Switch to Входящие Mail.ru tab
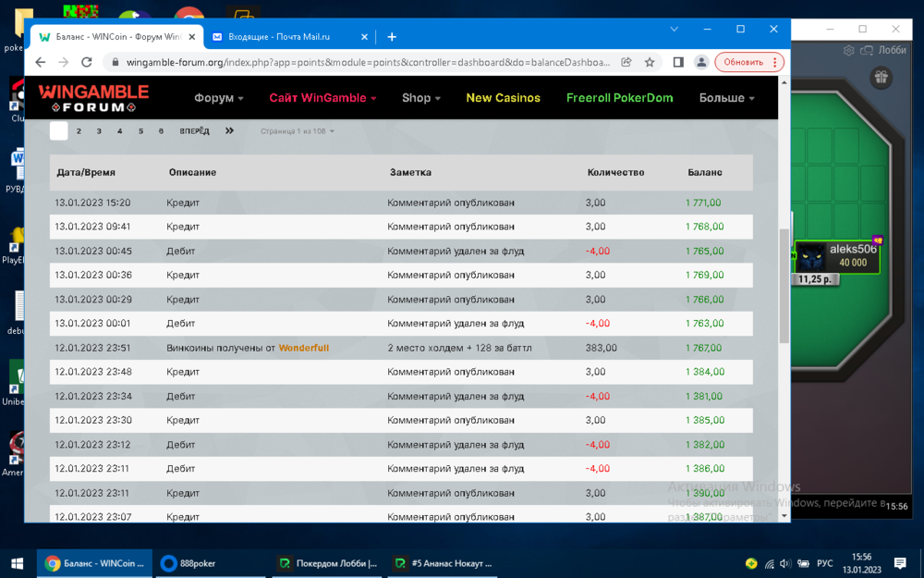Viewport: 924px width, 578px height. pyautogui.click(x=279, y=37)
